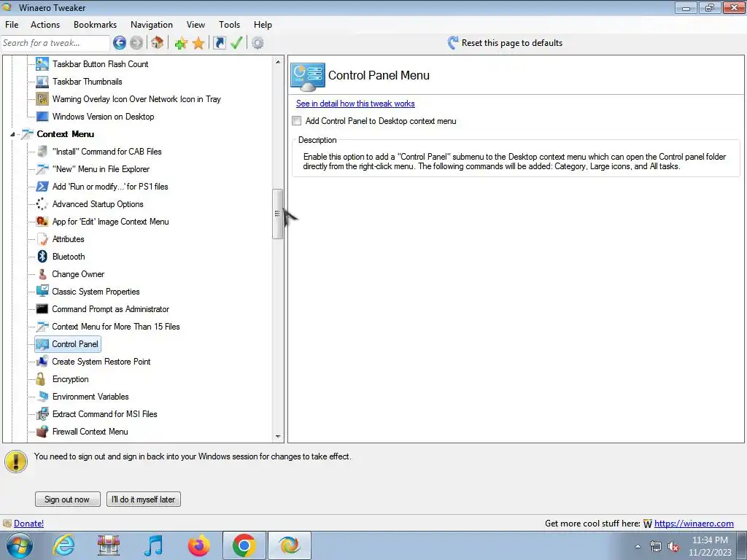
Task: Click the I'll do it myself later button
Action: pos(144,499)
